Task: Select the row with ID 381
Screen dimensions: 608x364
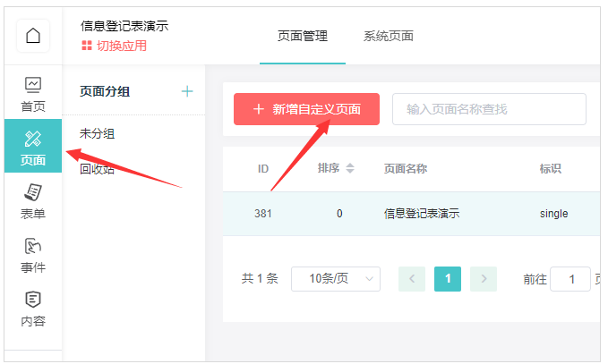Action: tap(411, 214)
